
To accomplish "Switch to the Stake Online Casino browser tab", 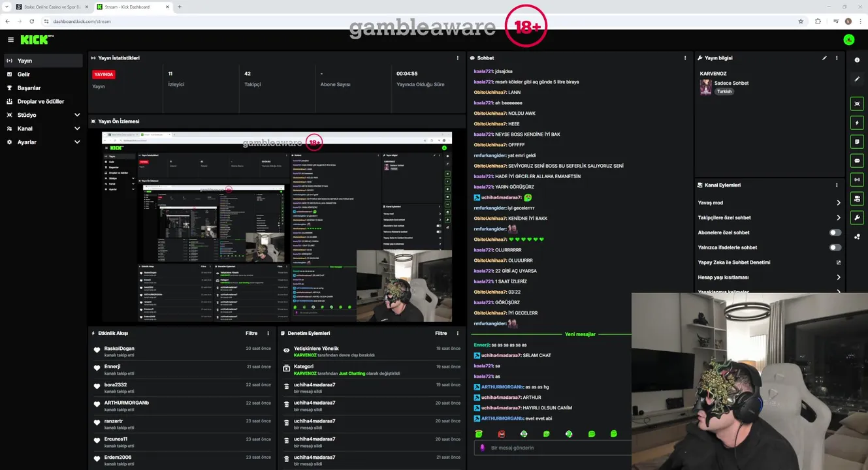I will point(52,7).
